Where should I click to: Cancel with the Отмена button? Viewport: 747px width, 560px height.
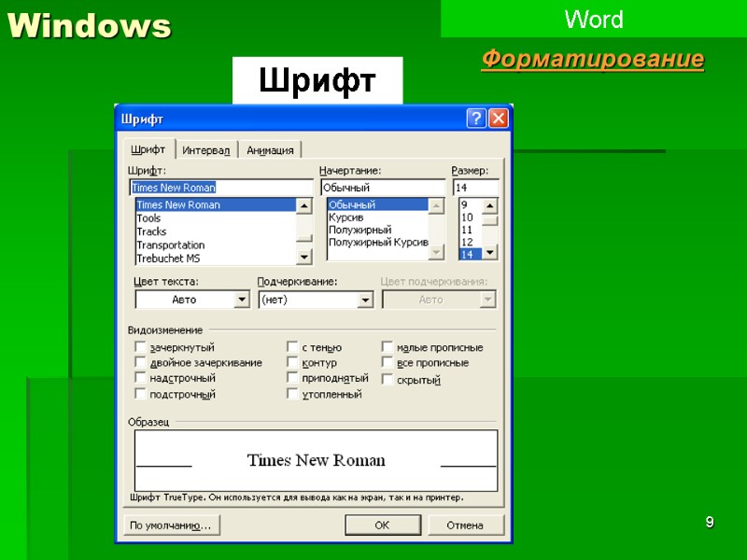465,525
